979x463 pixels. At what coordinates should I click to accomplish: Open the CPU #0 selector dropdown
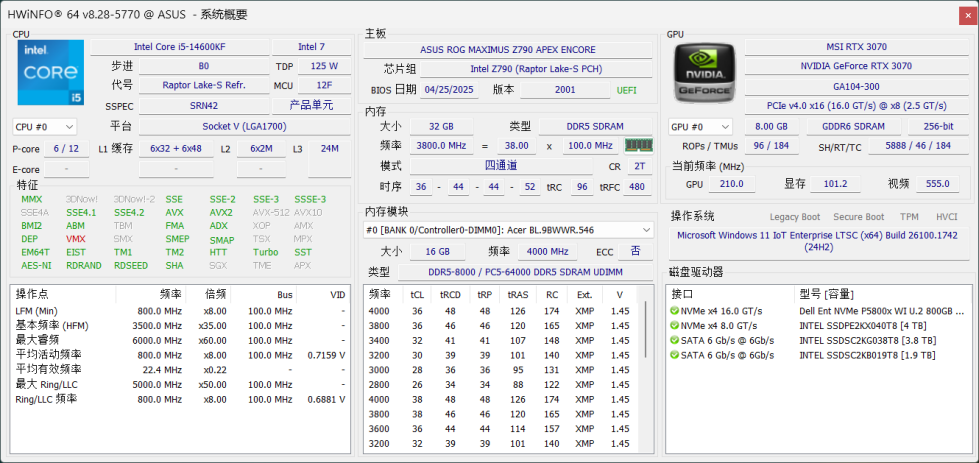[44, 127]
